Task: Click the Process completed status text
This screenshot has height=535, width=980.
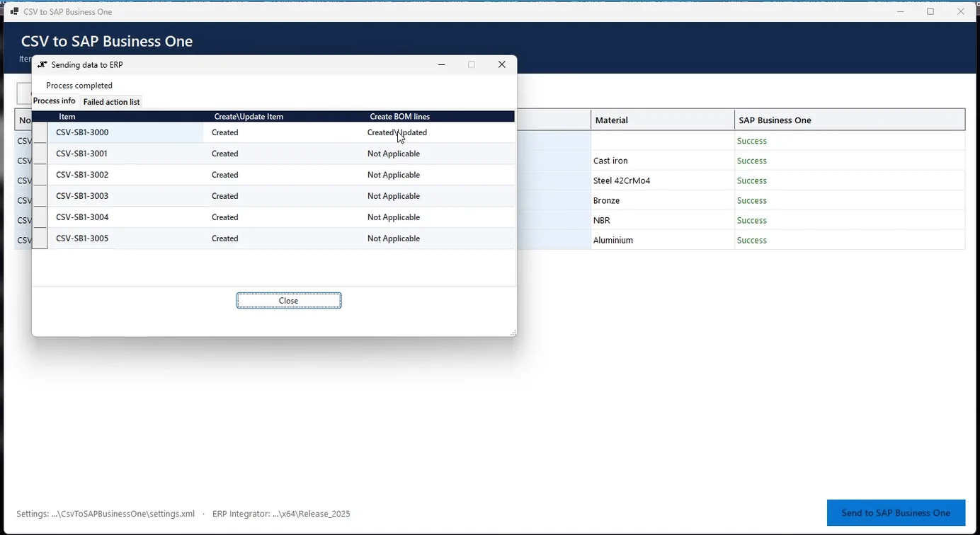Action: tap(79, 86)
